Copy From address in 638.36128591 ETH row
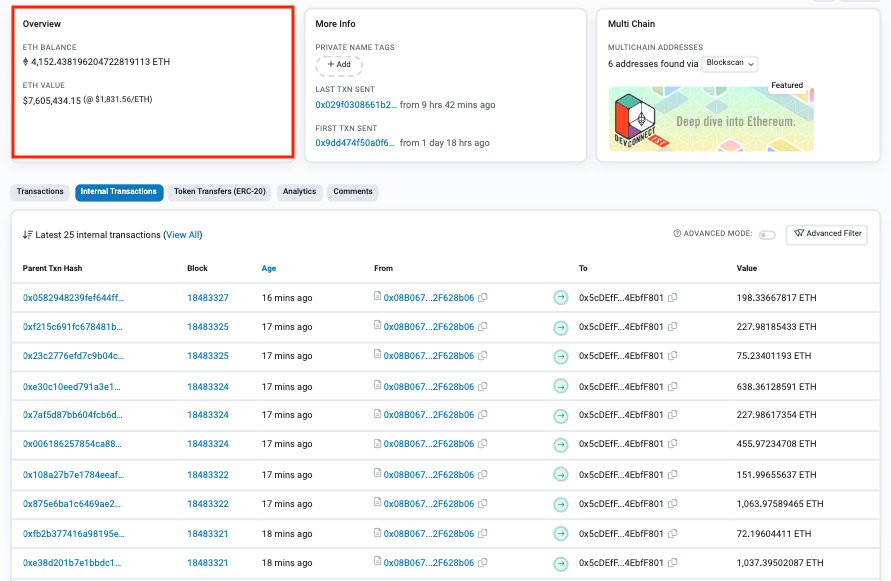 (482, 386)
